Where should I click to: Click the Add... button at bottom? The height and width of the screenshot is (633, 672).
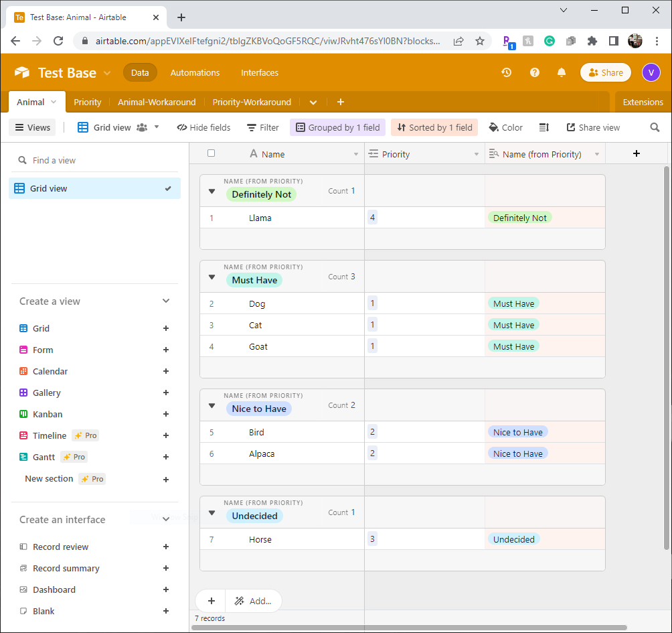click(253, 601)
